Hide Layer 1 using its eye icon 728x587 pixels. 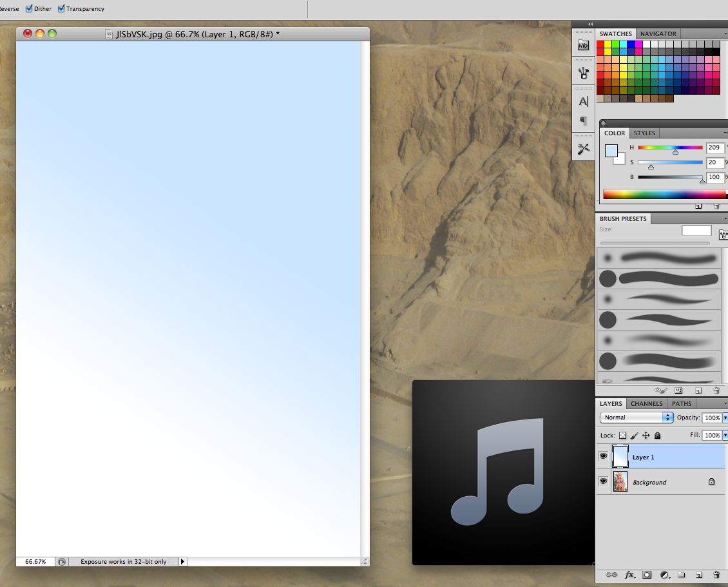coord(604,456)
